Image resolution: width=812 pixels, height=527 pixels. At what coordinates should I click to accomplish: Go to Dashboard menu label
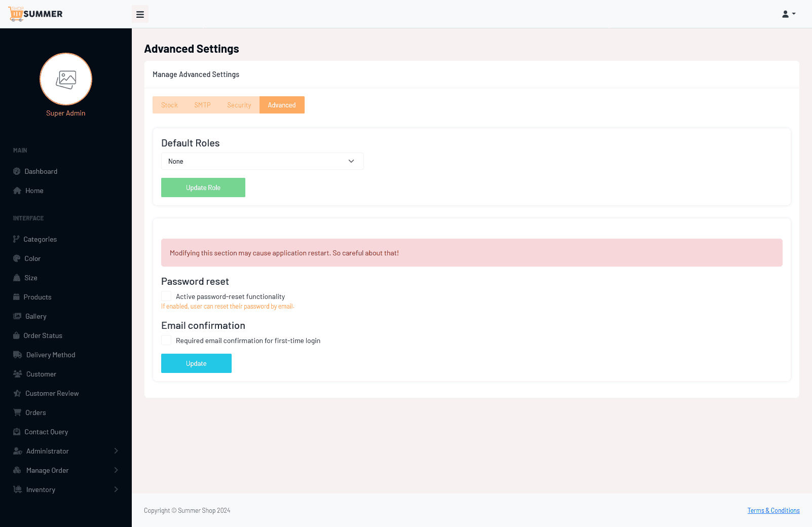[x=41, y=171]
